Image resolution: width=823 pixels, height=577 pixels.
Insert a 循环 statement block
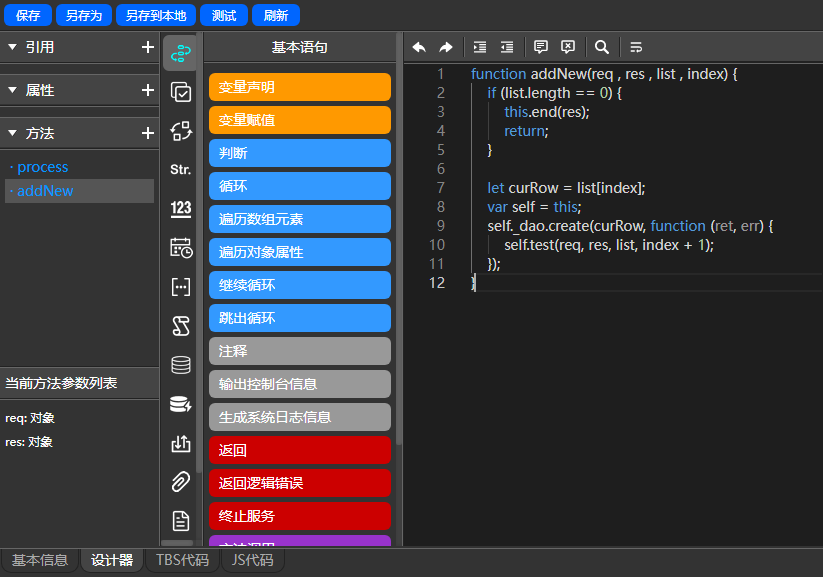[x=300, y=186]
